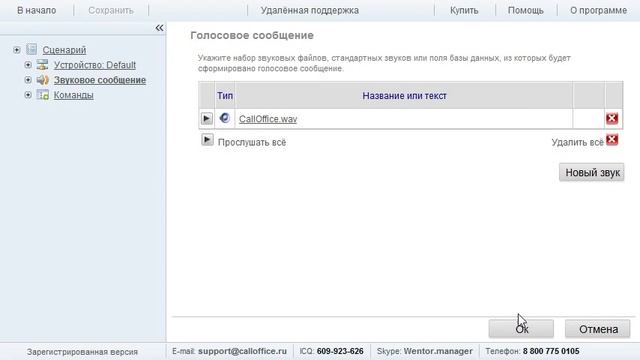Click the speaker icon of Звуковое сообщение

coord(42,80)
